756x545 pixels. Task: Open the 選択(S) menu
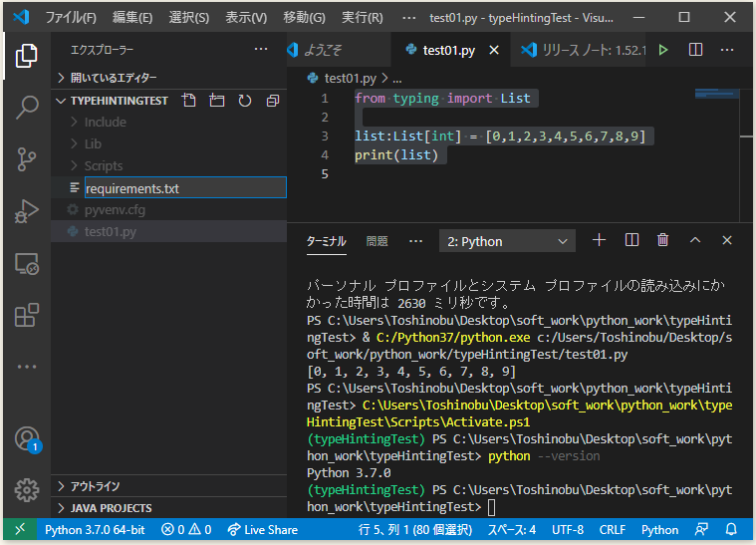(189, 18)
